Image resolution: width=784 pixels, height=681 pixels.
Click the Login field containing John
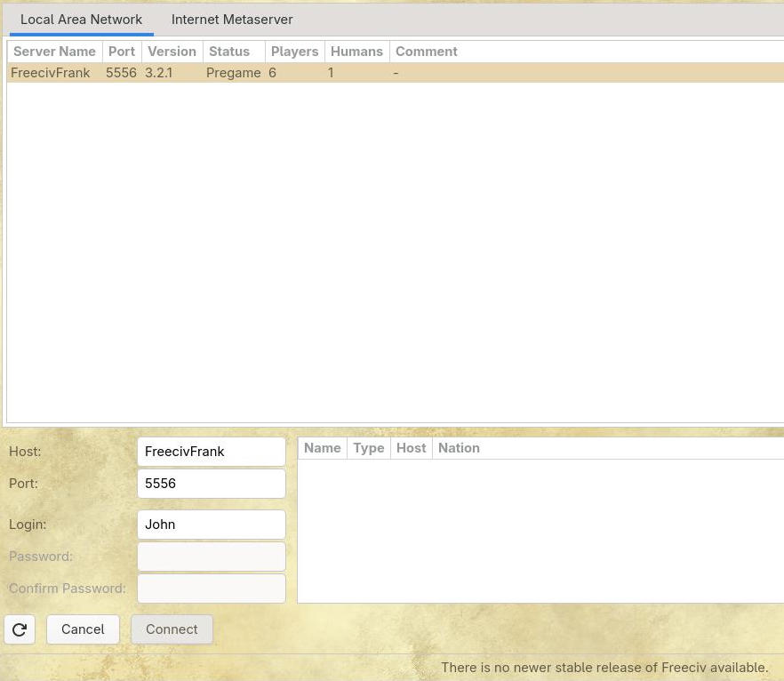click(x=212, y=525)
